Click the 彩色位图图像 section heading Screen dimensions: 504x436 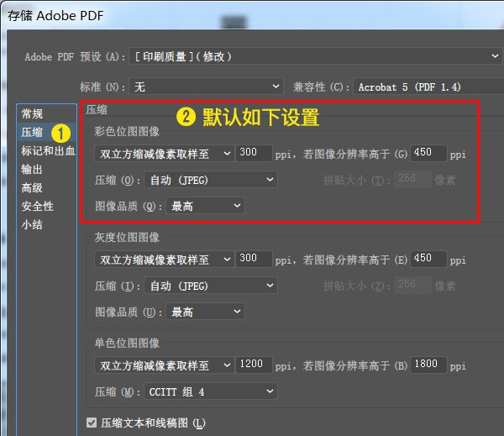click(x=127, y=131)
